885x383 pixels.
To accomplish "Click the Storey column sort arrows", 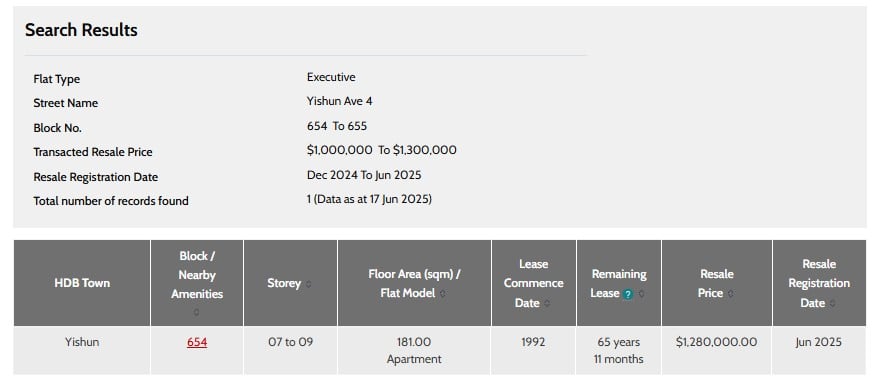I will tap(308, 284).
